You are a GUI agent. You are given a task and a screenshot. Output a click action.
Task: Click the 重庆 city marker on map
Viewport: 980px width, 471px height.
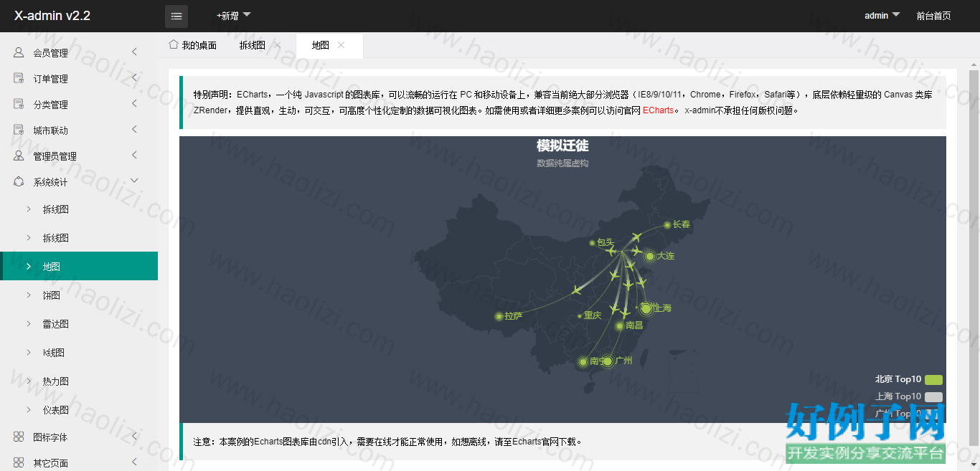(x=579, y=315)
